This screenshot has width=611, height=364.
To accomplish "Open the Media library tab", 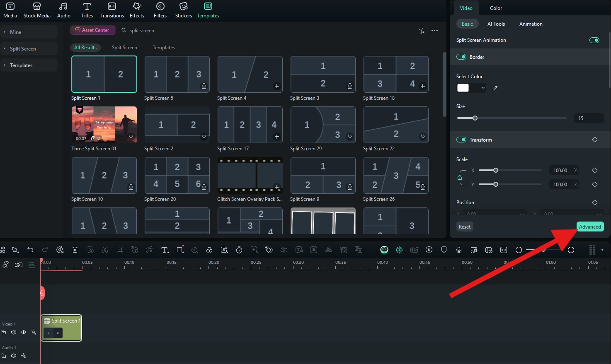I will point(10,10).
